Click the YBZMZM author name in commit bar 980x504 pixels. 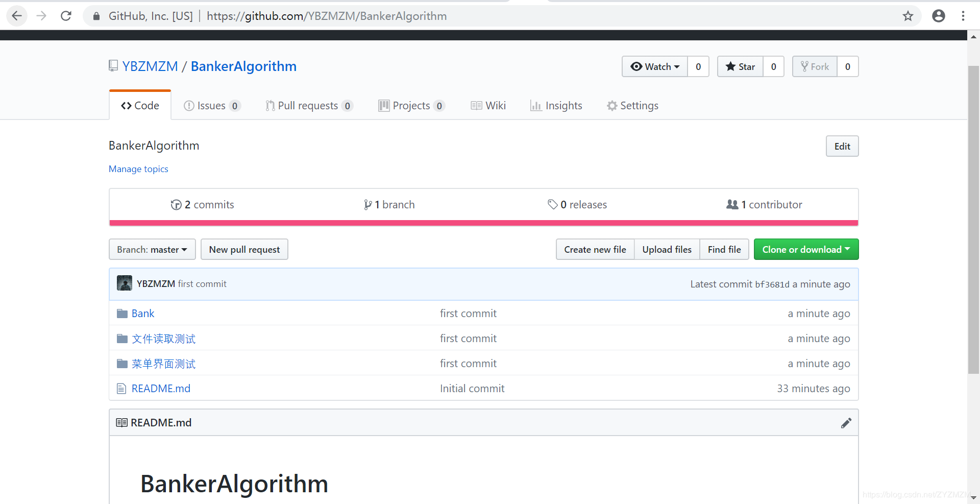point(156,284)
